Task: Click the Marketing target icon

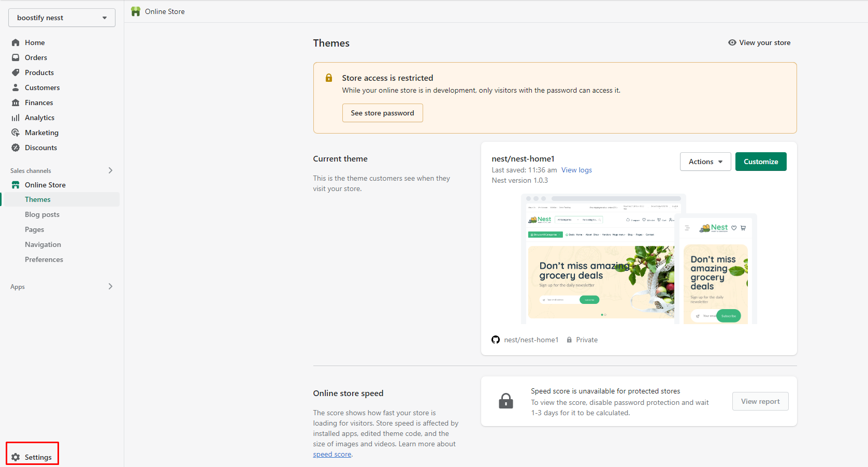Action: tap(16, 133)
